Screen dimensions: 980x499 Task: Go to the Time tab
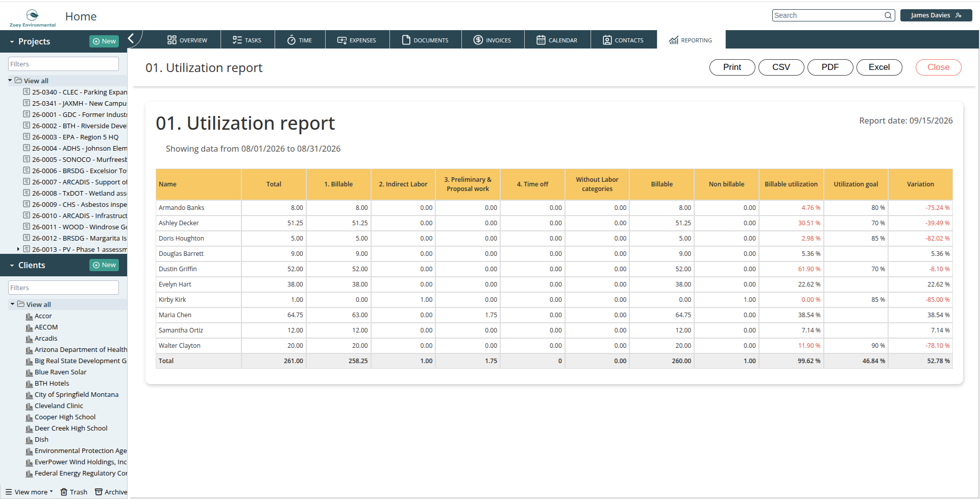[300, 40]
